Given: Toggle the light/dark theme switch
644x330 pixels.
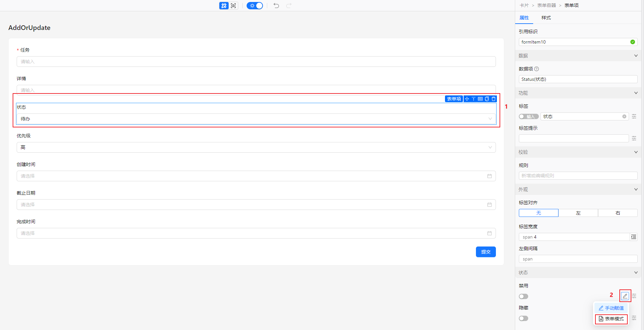Looking at the screenshot, I should 255,6.
